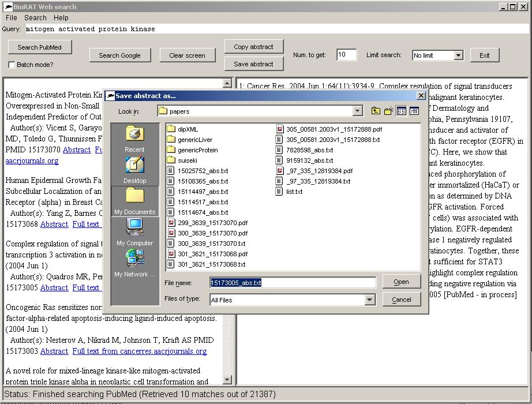Open the genericProtein folder
Viewport: 532px width, 404px height.
coord(197,150)
